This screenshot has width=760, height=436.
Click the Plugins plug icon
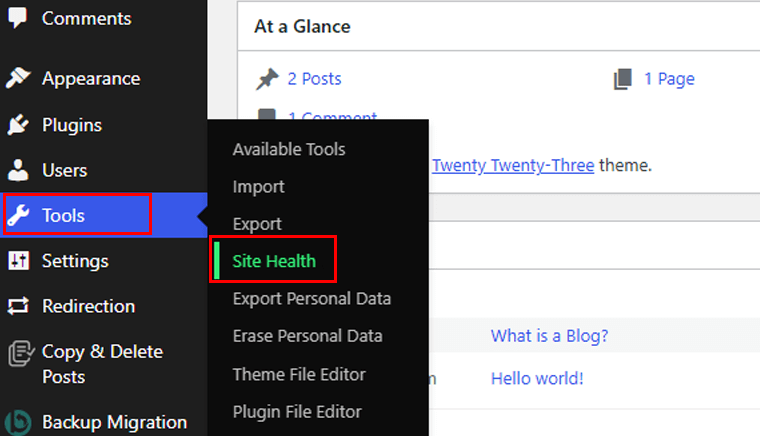pyautogui.click(x=18, y=125)
